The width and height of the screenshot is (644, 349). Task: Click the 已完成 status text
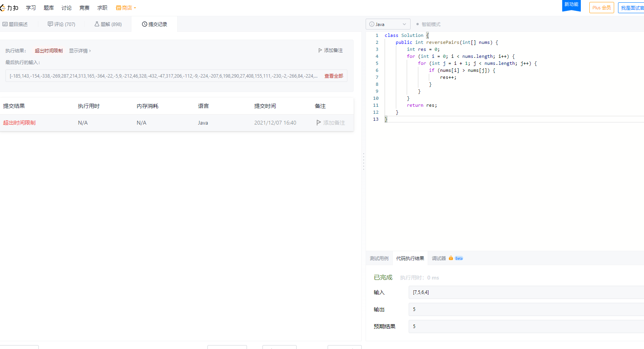383,278
